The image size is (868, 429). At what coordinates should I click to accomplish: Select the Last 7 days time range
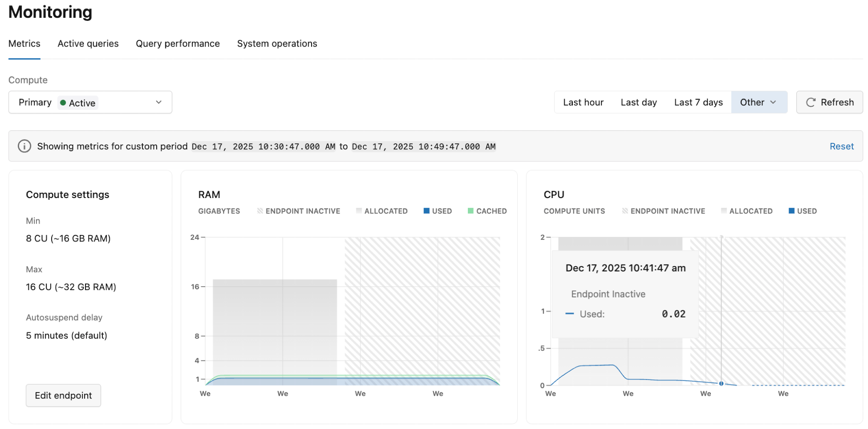[698, 102]
